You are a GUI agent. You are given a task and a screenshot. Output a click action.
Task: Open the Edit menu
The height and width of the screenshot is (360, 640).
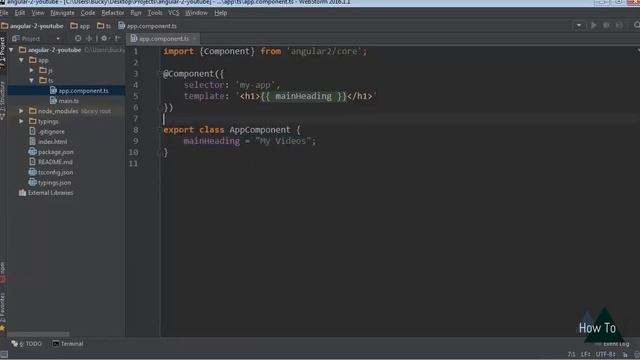coord(20,13)
